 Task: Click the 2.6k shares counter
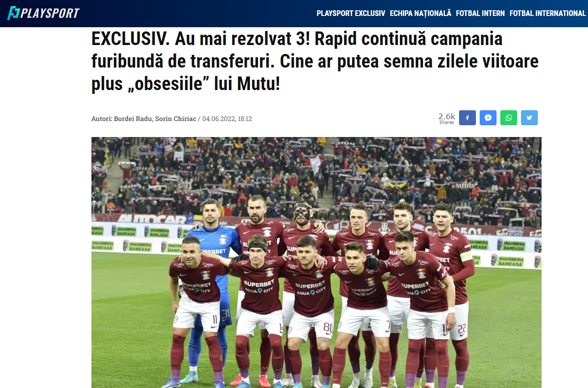click(x=447, y=118)
